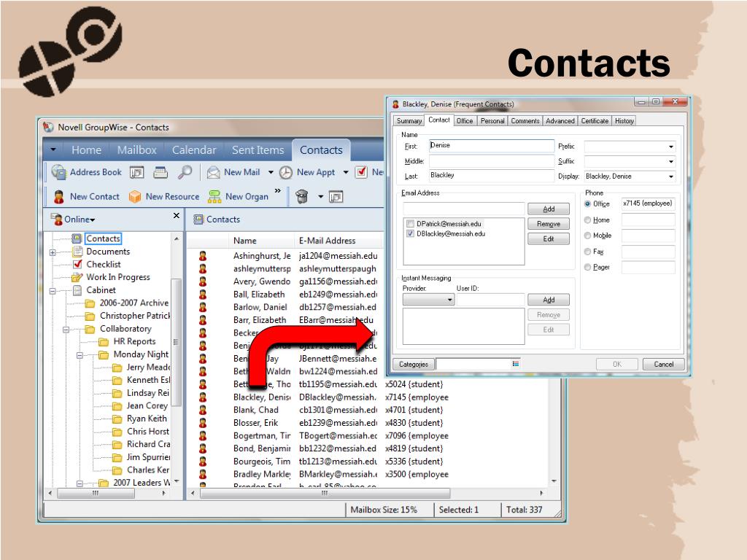Click the Documents folder icon
Viewport: 747px width, 560px height.
click(x=77, y=252)
